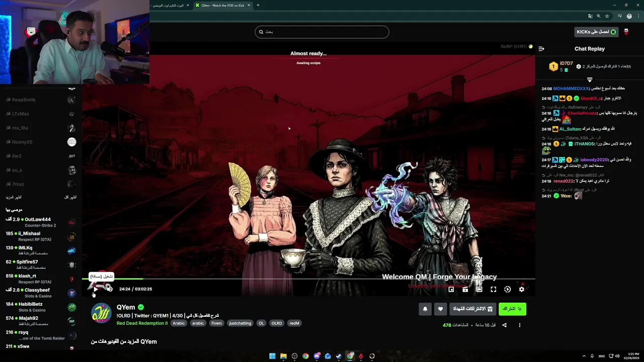
Task: Open Red Dead Redemption II category link
Action: pos(142,323)
